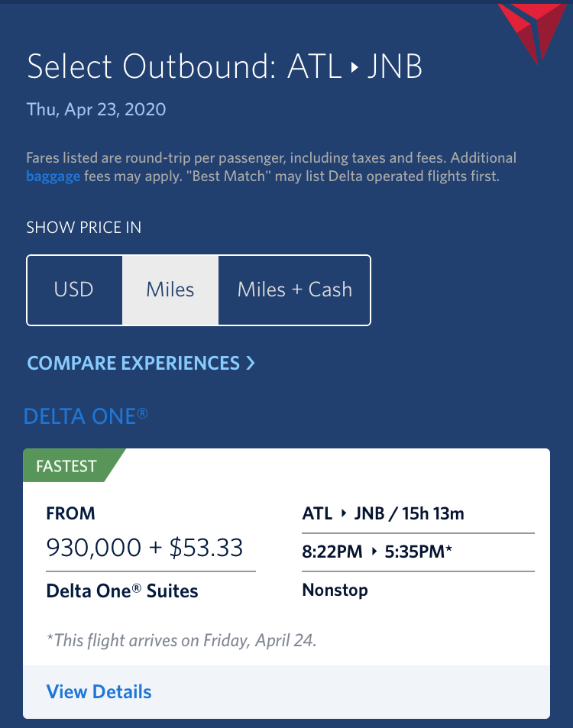
Task: Click the arrow in the Select Outbound title
Action: [354, 68]
